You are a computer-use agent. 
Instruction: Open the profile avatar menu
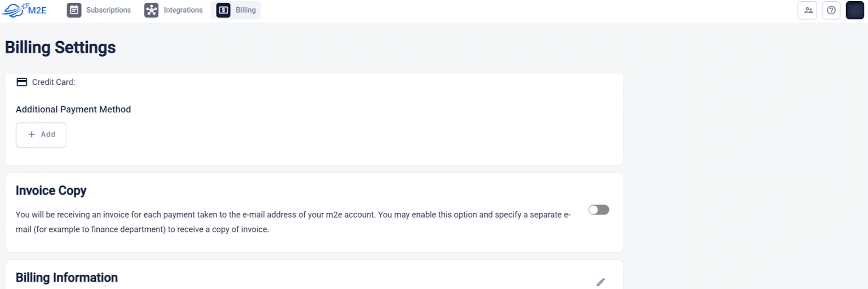coord(855,10)
